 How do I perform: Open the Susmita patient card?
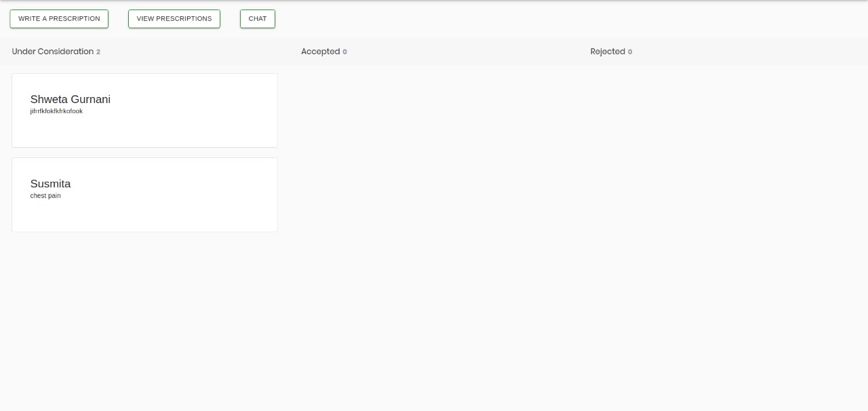(x=144, y=214)
